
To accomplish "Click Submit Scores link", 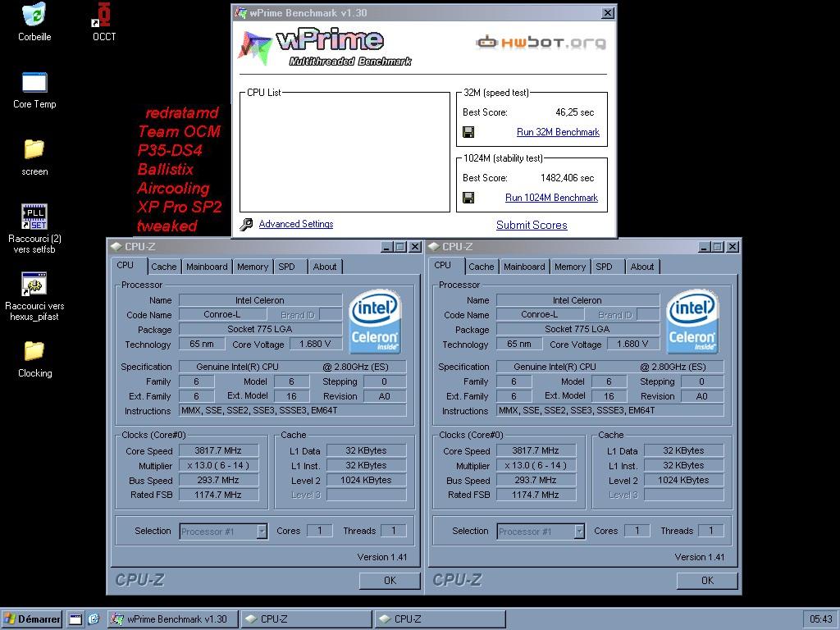I will point(532,225).
